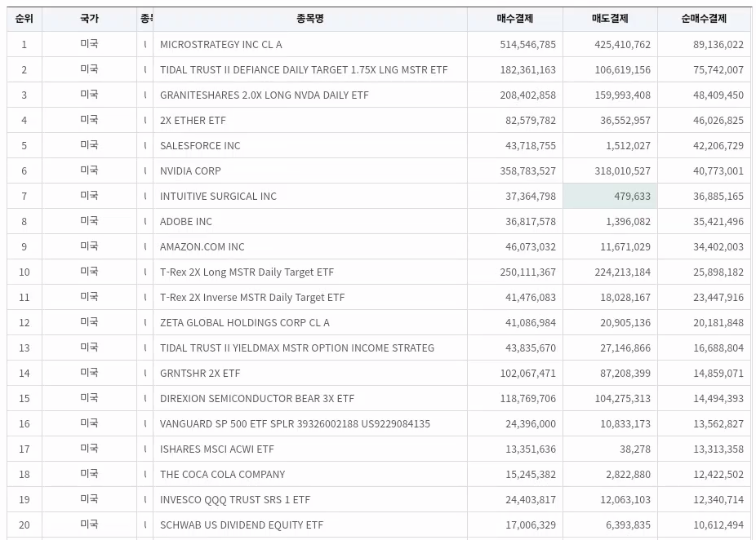This screenshot has height=540, width=756.
Task: Click 미국 country cell in rank 13 row
Action: [x=89, y=347]
